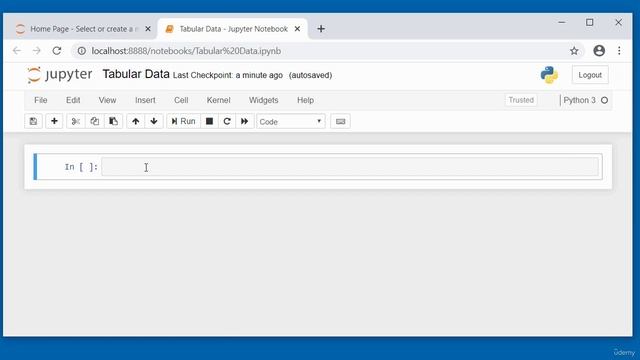
Task: Minimize the browser window
Action: (562, 22)
